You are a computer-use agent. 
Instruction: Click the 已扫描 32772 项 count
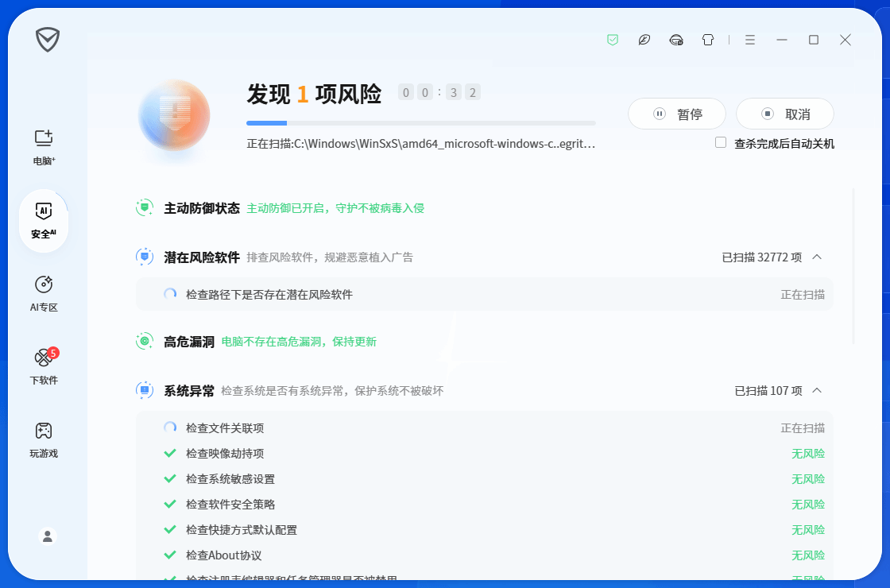tap(762, 257)
